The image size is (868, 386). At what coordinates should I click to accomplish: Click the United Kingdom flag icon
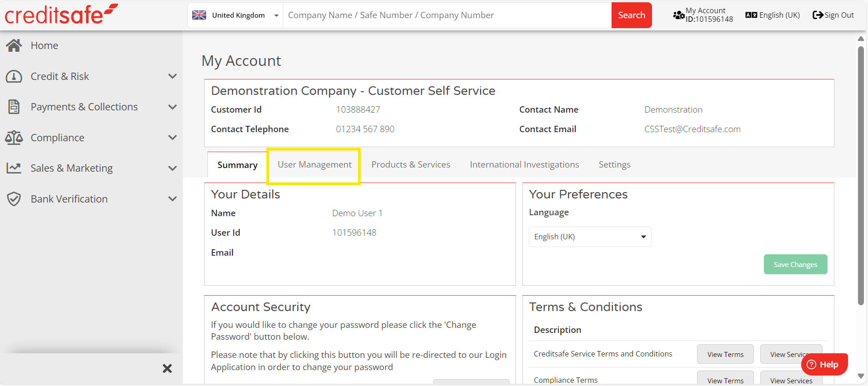click(x=199, y=15)
